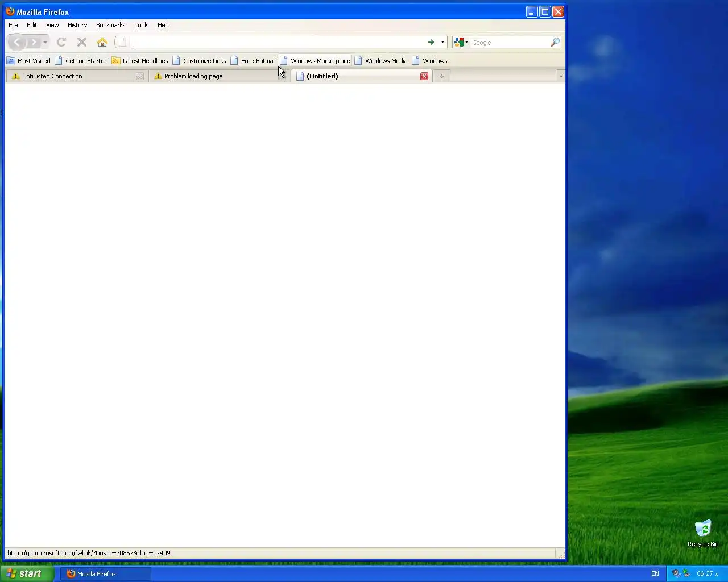The width and height of the screenshot is (728, 582).
Task: Minimize the Firefox window
Action: (532, 11)
